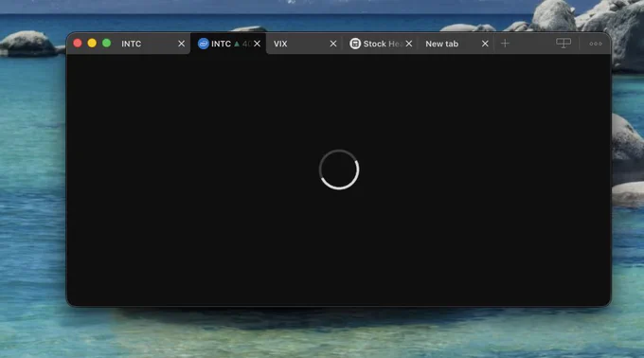
Task: Switch to the Stock Heatmap tab
Action: click(380, 44)
